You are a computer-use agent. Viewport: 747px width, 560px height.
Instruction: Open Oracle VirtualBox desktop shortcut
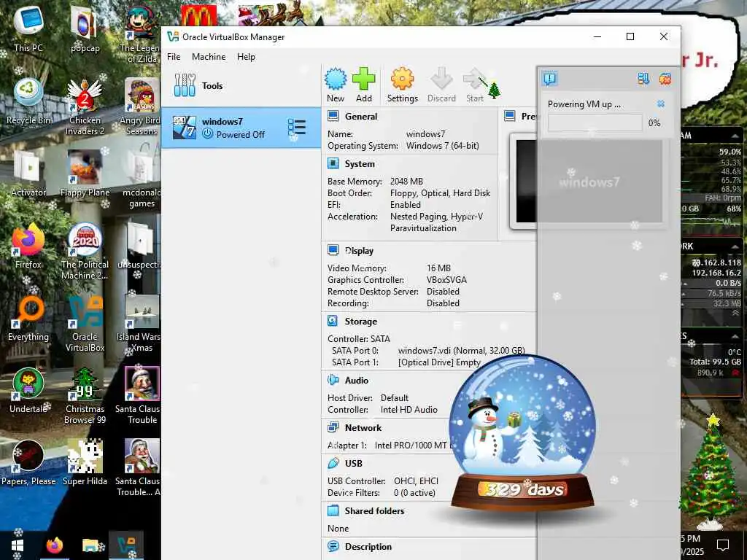(x=85, y=324)
